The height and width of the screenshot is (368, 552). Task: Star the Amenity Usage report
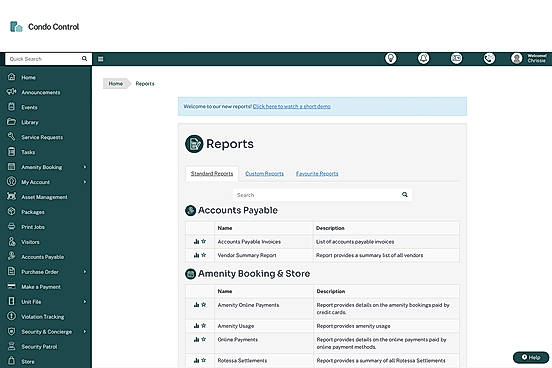click(203, 325)
